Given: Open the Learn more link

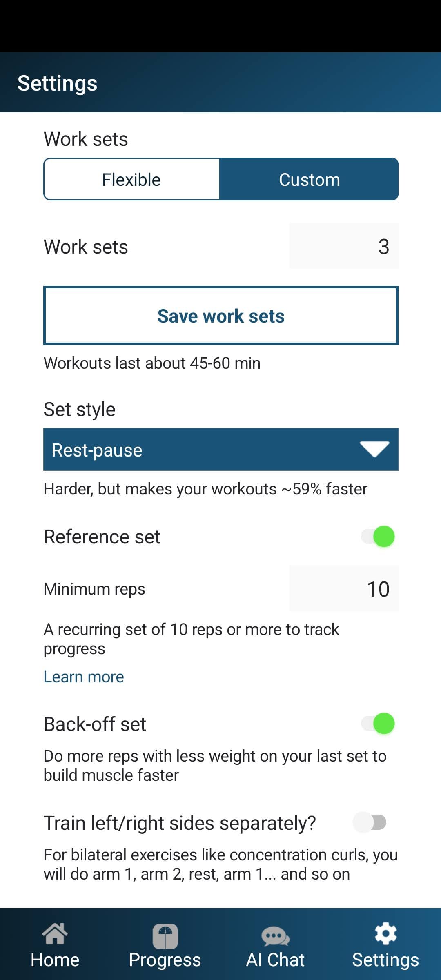Looking at the screenshot, I should click(84, 677).
